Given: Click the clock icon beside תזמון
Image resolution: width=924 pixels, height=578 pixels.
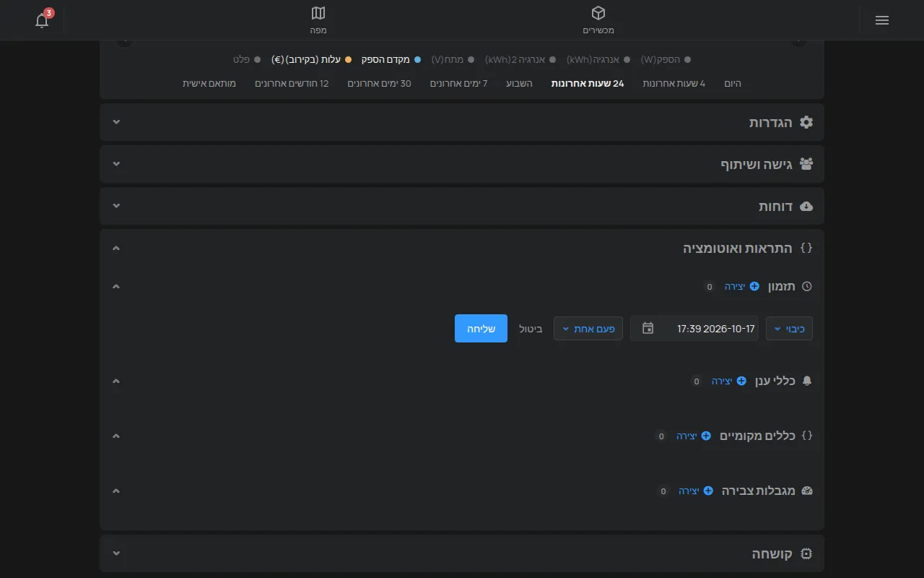Looking at the screenshot, I should (807, 286).
